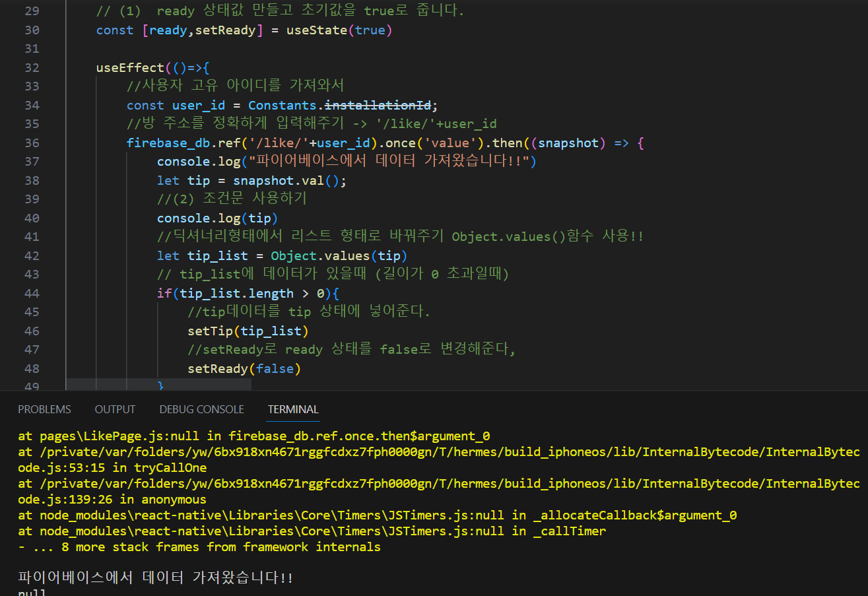Click the comment on line 35
868x596 pixels.
coord(312,124)
